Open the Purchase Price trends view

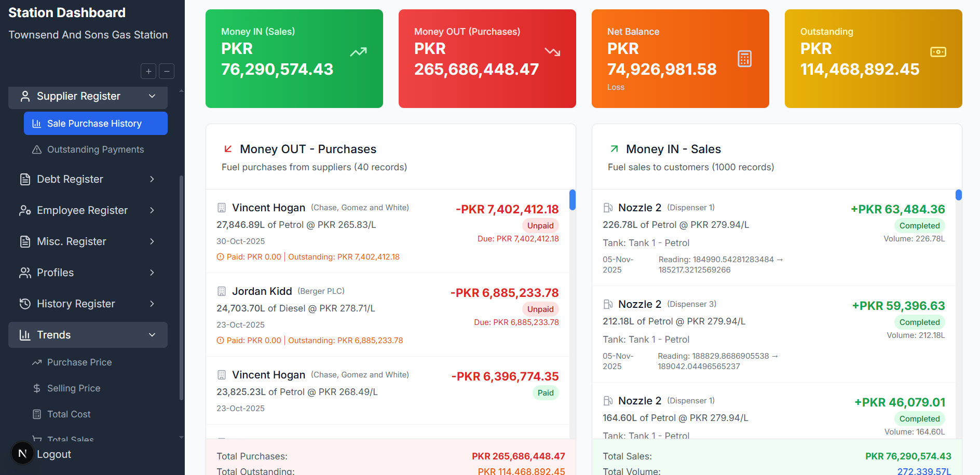[79, 362]
